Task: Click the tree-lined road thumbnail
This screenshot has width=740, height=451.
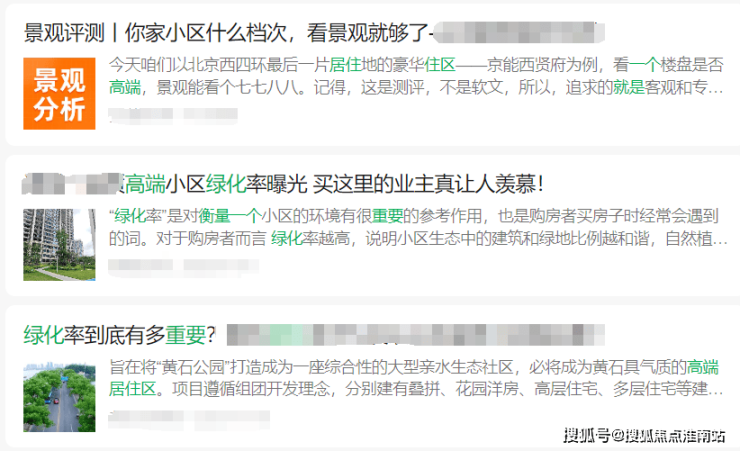Action: pos(59,396)
